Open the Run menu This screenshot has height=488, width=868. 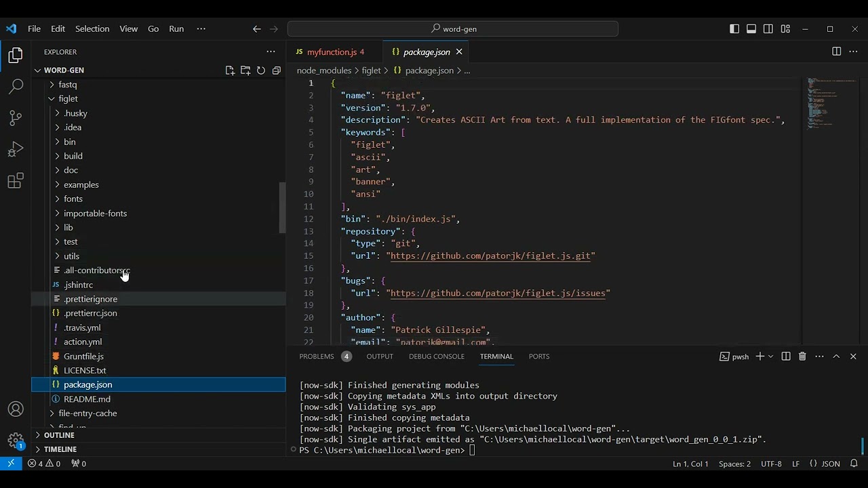coord(176,28)
